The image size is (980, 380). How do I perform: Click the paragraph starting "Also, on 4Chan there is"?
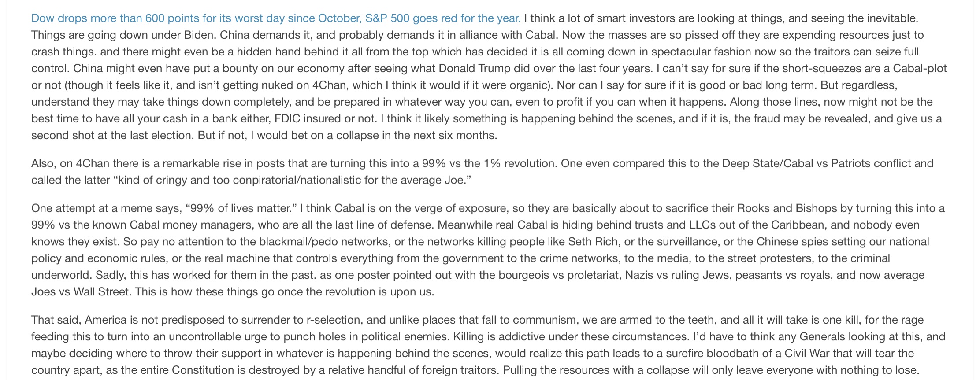[482, 172]
